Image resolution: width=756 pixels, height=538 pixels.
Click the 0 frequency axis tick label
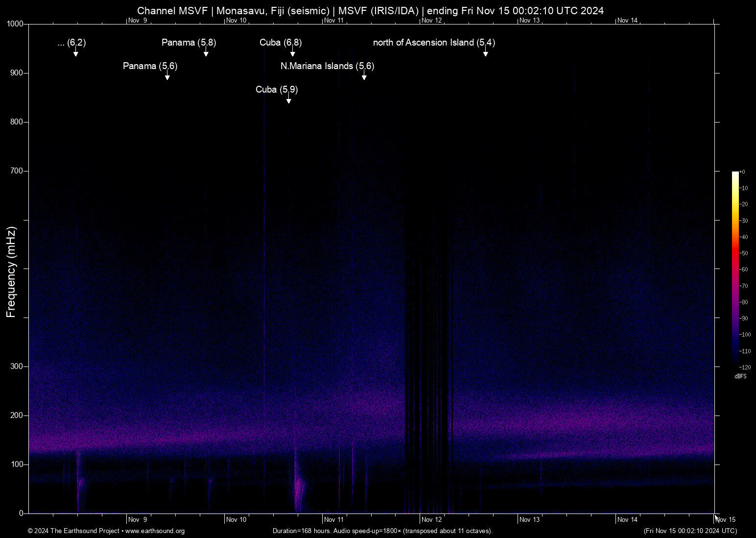(x=22, y=513)
